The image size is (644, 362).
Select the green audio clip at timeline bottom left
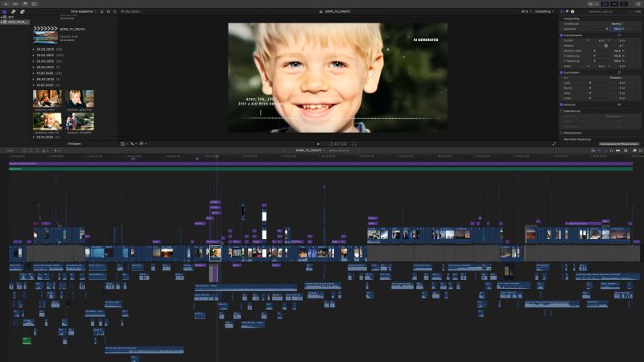tap(27, 340)
